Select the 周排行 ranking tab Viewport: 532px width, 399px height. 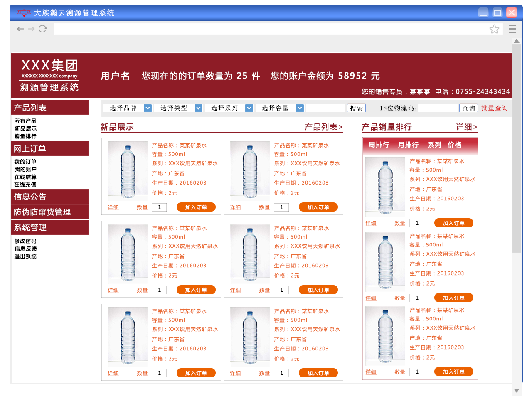(x=379, y=145)
